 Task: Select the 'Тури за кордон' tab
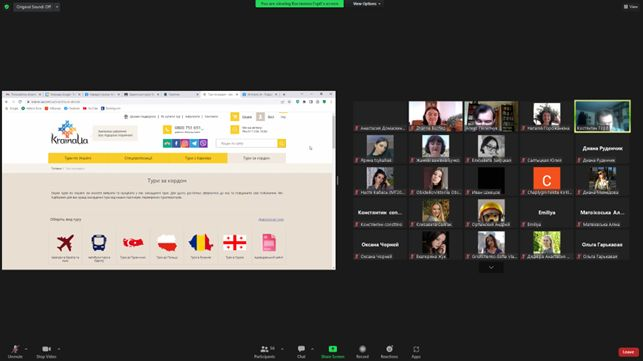[x=257, y=158]
